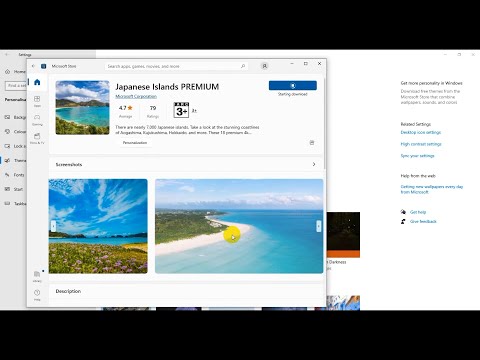The image size is (480, 360).
Task: Open Help in Store sidebar
Action: [37, 295]
